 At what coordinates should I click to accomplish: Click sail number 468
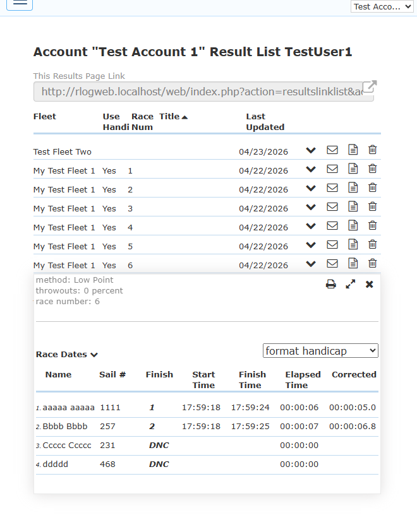[x=107, y=464]
